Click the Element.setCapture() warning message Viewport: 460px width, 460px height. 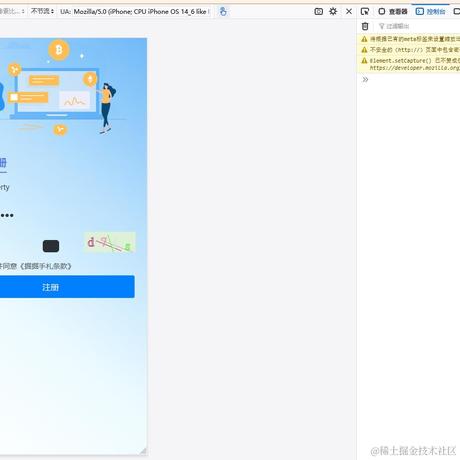point(415,61)
